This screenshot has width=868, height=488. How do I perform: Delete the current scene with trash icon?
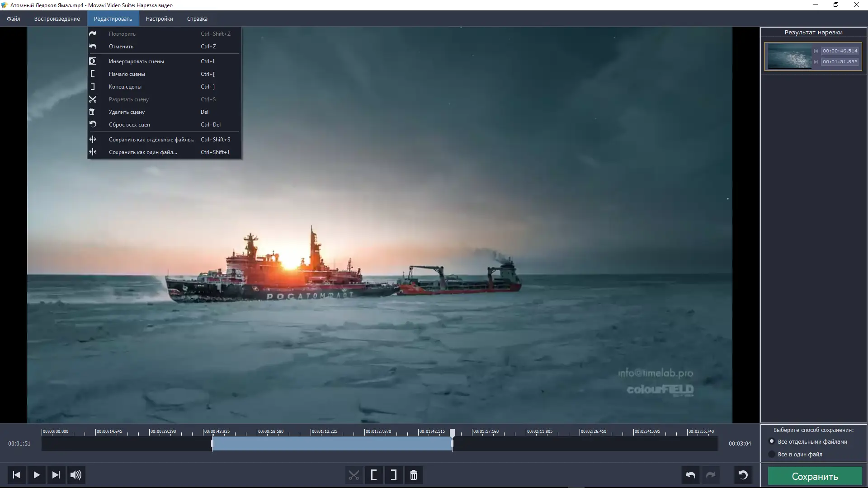coord(413,475)
